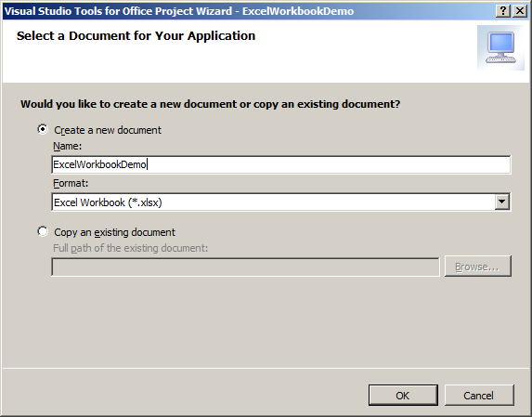Click the Format: label

point(71,183)
